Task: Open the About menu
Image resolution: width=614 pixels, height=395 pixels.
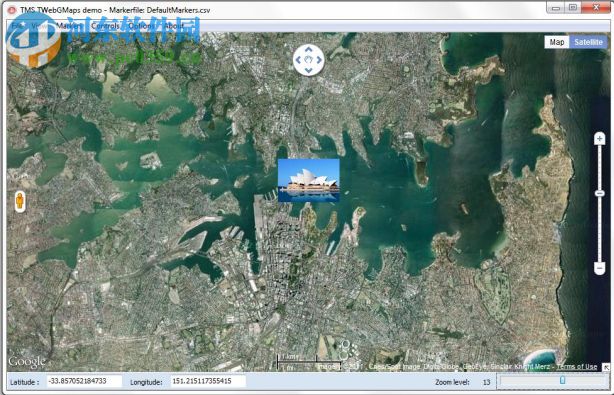Action: (173, 26)
